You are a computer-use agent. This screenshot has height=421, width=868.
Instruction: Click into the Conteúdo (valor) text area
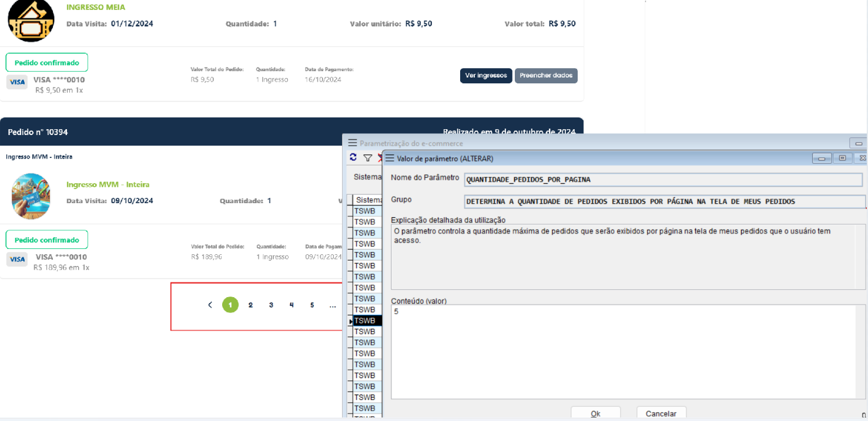(x=623, y=351)
